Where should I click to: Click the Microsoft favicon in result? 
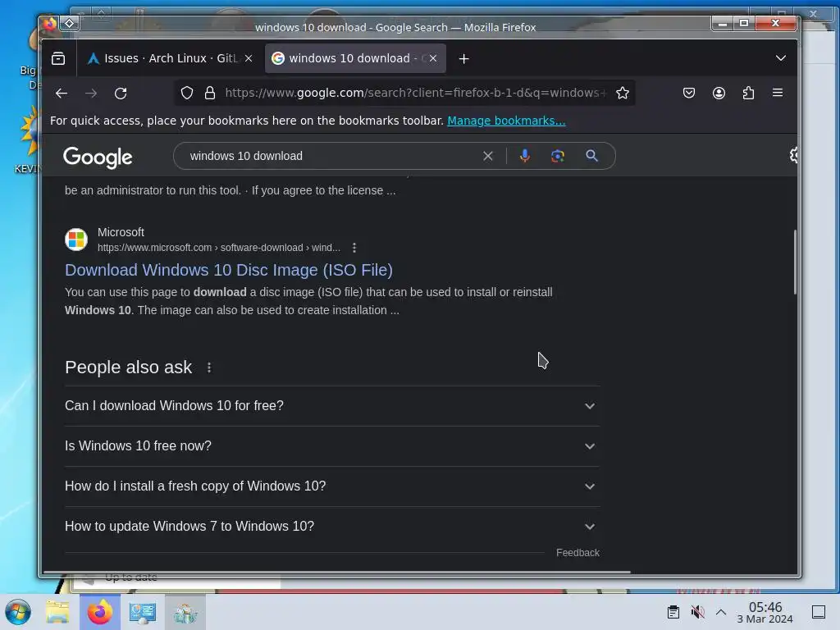[x=76, y=240]
